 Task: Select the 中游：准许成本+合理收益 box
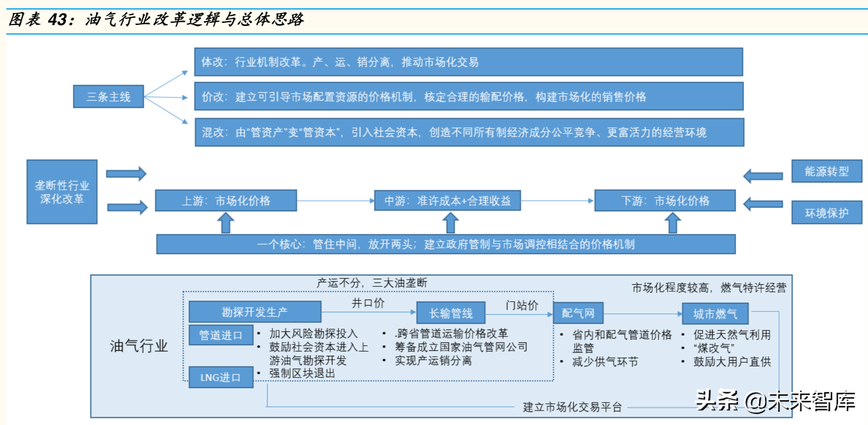[x=447, y=201]
